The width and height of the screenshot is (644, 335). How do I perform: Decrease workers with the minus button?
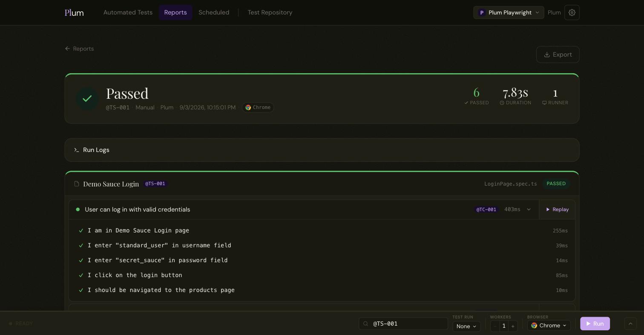click(x=495, y=326)
